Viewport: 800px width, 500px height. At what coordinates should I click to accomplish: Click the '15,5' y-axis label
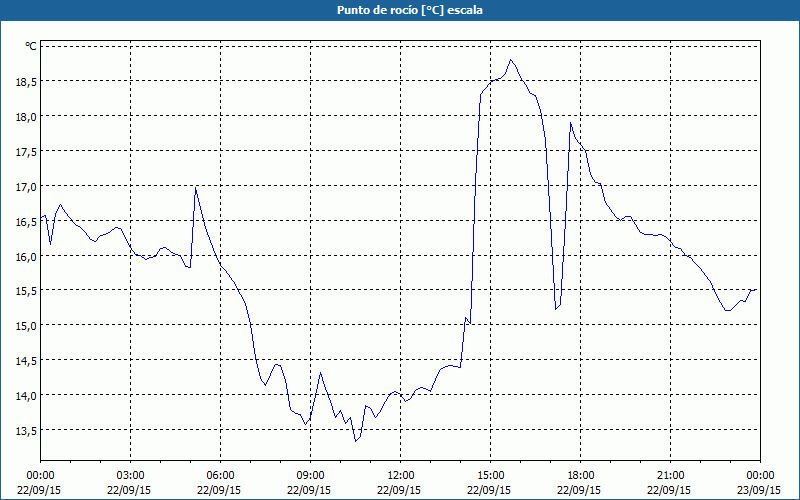point(26,291)
